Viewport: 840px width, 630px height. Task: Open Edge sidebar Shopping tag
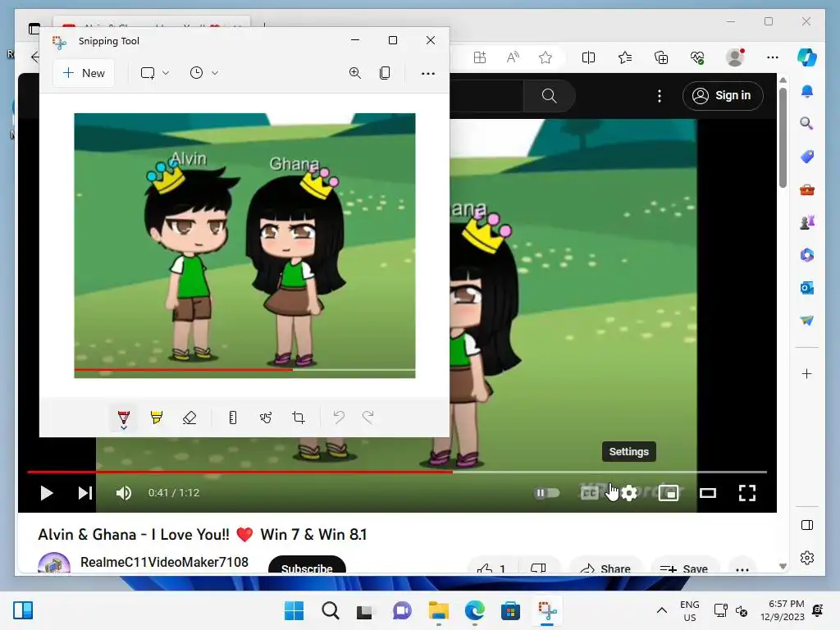[x=807, y=157]
